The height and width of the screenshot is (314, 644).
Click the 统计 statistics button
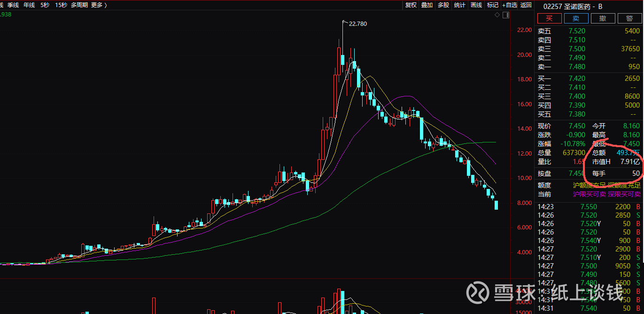460,5
